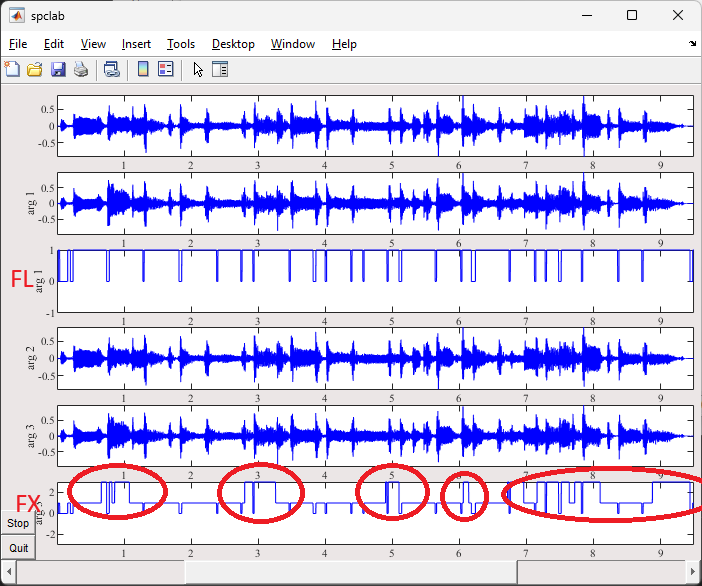The width and height of the screenshot is (702, 586).
Task: Toggle the Insert Colorbar tool
Action: (x=143, y=69)
